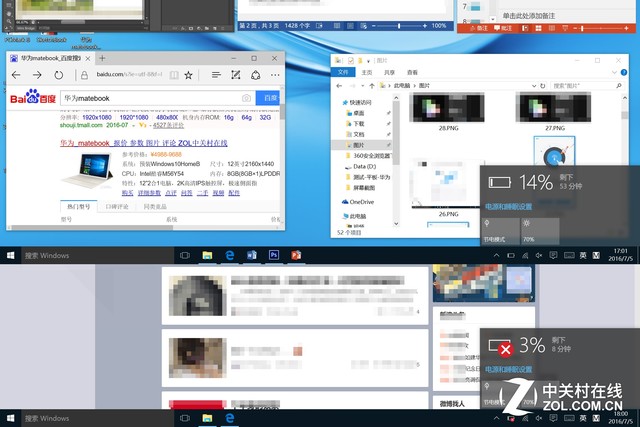Click the 搜索"图片" search box in Explorer
The height and width of the screenshot is (427, 640).
pos(587,86)
